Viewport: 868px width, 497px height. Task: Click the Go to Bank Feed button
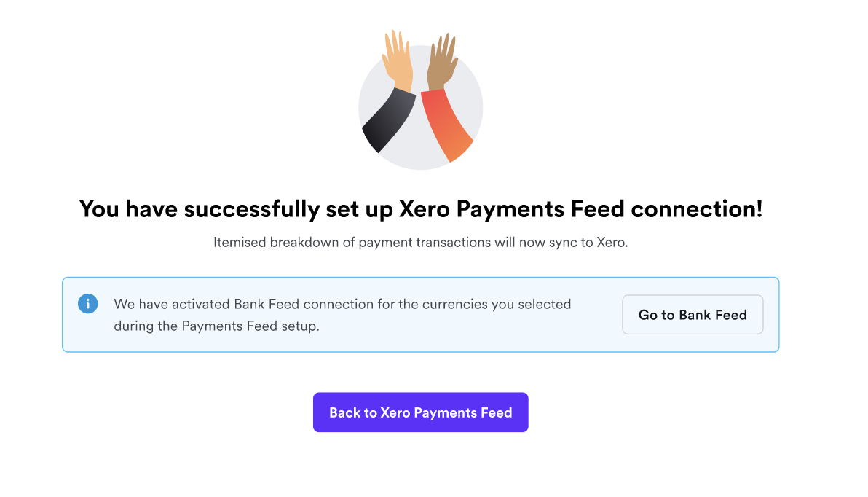pos(693,315)
